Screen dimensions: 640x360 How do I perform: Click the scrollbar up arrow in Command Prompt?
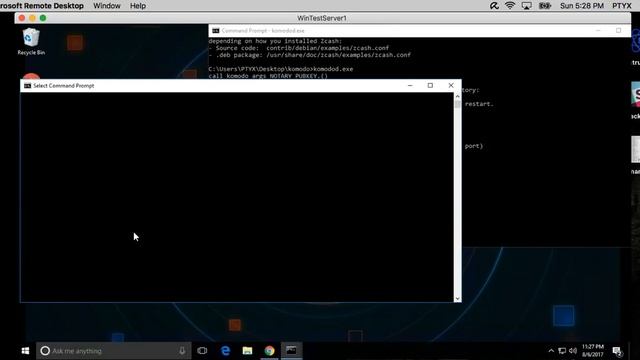pos(458,96)
